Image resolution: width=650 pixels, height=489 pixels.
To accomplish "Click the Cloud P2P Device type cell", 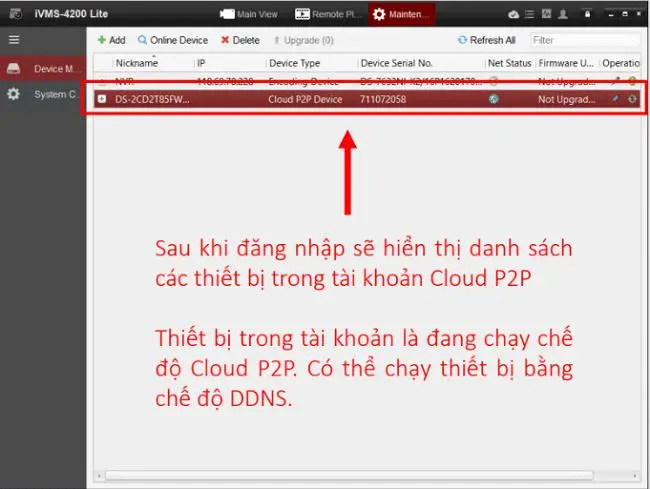I will coord(305,99).
